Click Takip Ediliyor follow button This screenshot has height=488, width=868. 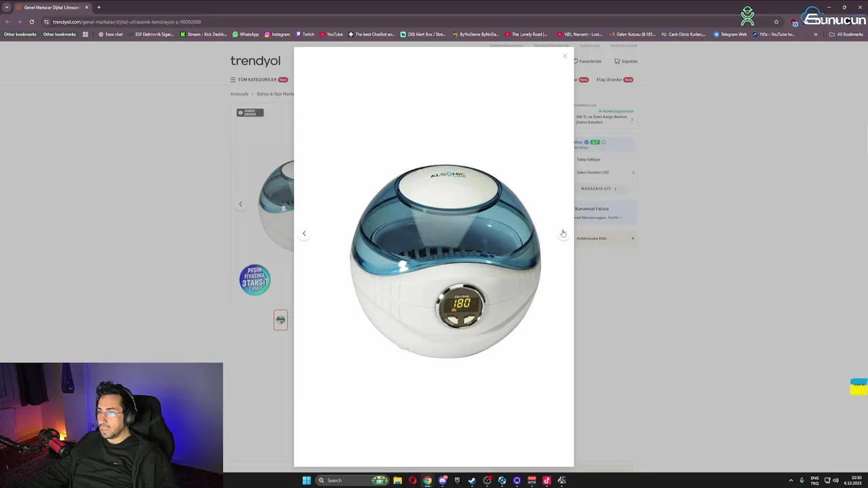point(589,159)
